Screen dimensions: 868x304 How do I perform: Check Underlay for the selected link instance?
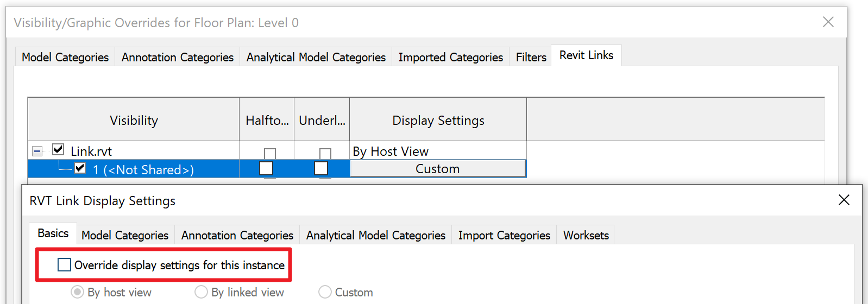pyautogui.click(x=321, y=168)
